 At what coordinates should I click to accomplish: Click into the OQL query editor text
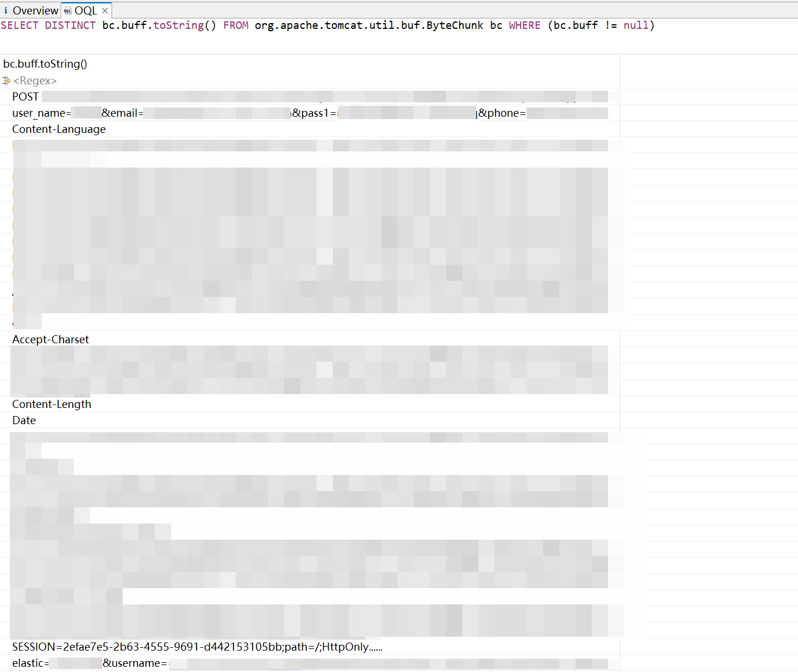[x=328, y=25]
